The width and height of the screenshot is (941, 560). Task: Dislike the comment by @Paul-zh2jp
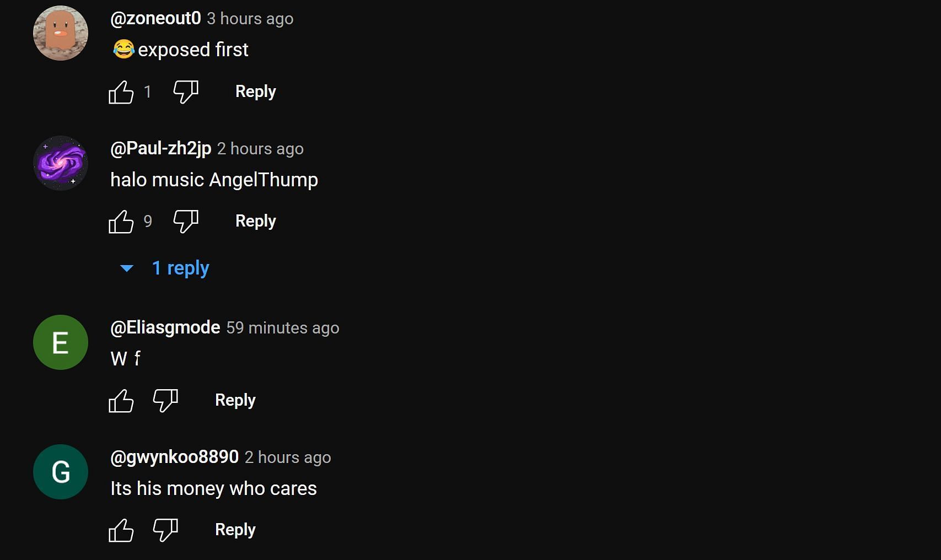[186, 222]
